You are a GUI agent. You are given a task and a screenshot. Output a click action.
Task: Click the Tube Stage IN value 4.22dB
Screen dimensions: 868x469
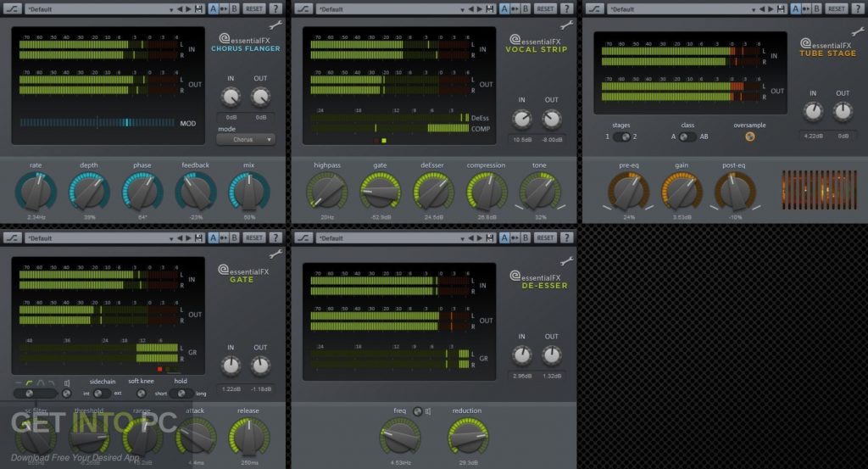point(813,136)
